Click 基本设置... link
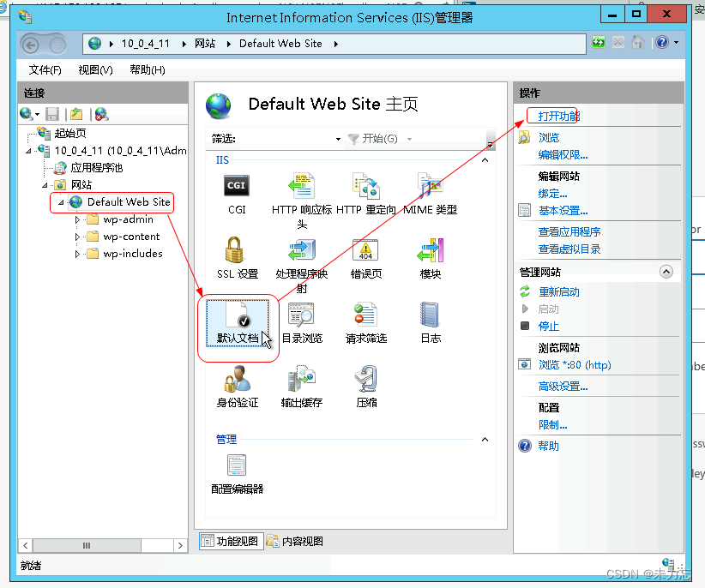Image resolution: width=705 pixels, height=588 pixels. click(563, 211)
